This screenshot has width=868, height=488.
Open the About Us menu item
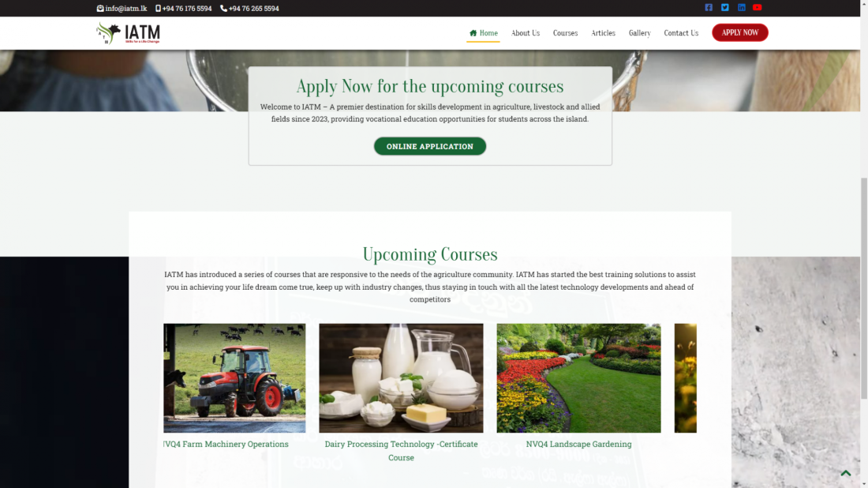pyautogui.click(x=526, y=33)
